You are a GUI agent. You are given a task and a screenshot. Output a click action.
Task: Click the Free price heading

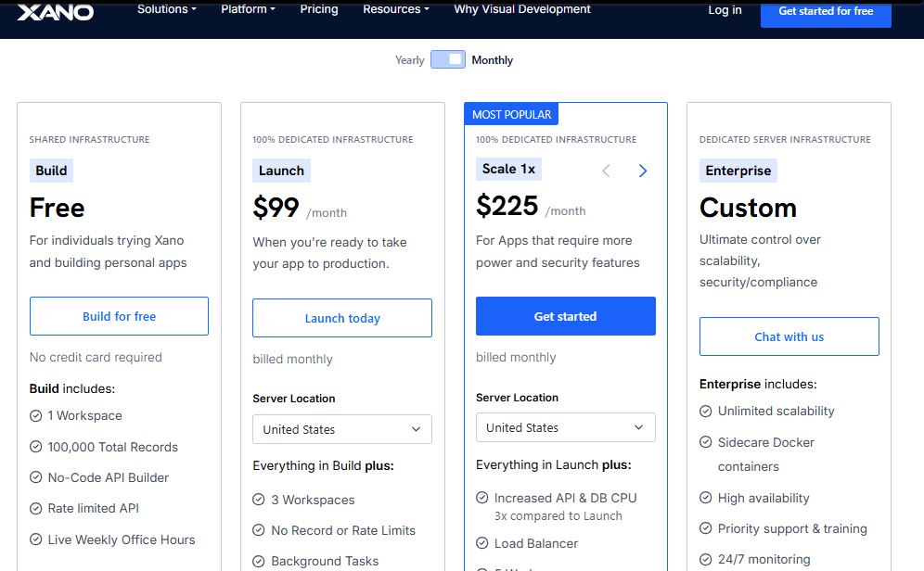point(58,208)
